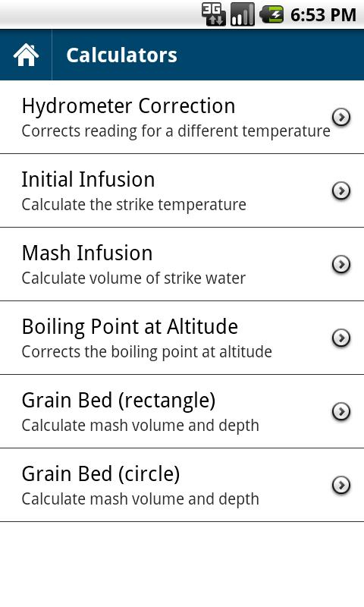Select the Mash Infusion entry
This screenshot has height=607, width=364.
click(182, 264)
